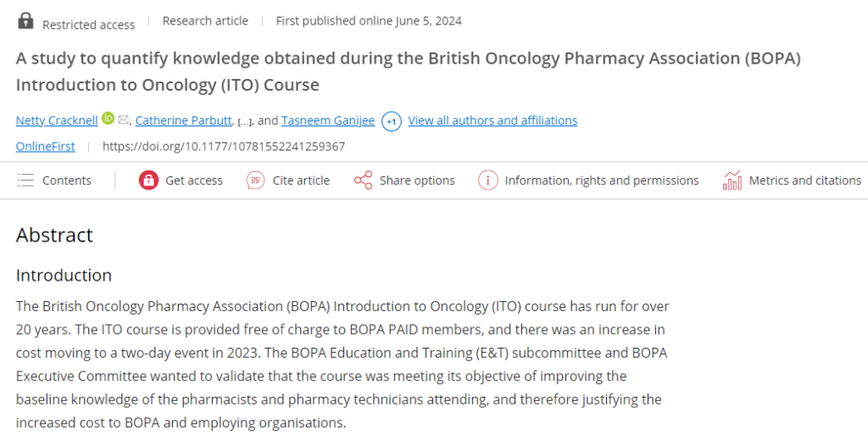View all authors and affiliations
The image size is (868, 435).
[492, 120]
